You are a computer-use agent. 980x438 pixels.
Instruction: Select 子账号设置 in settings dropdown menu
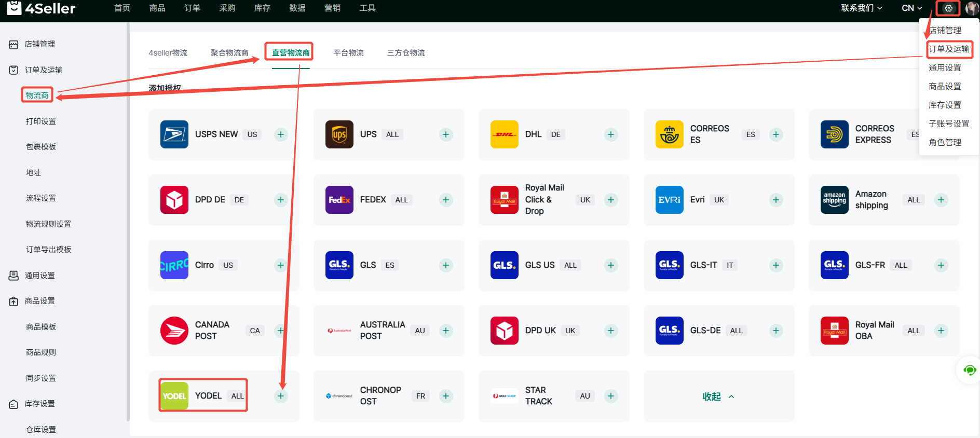[x=949, y=124]
